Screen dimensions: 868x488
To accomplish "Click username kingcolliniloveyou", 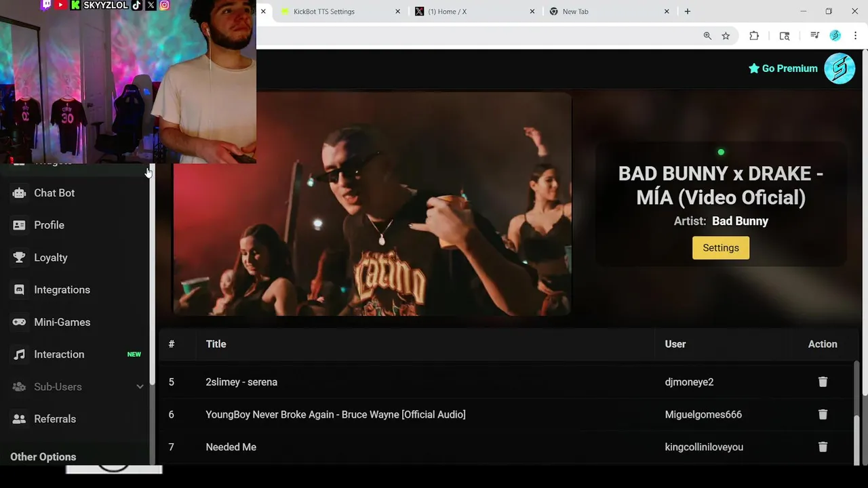I will (x=704, y=447).
